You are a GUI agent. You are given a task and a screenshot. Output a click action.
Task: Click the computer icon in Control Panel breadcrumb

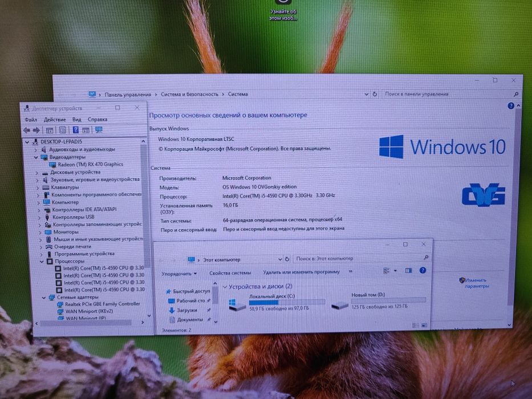pos(92,94)
